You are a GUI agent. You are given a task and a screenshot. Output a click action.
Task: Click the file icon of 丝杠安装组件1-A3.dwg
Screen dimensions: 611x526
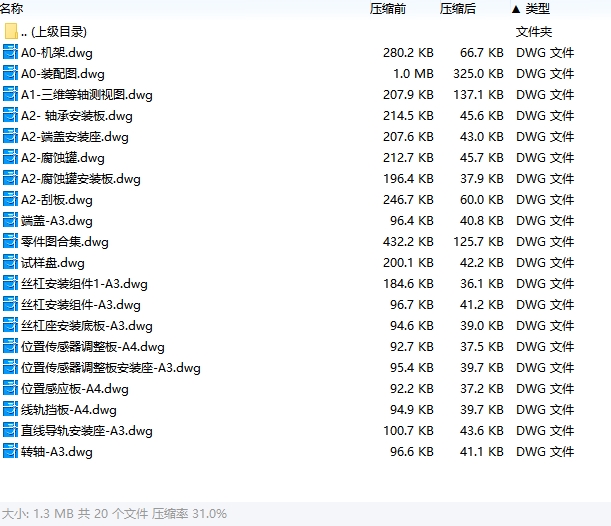click(10, 284)
